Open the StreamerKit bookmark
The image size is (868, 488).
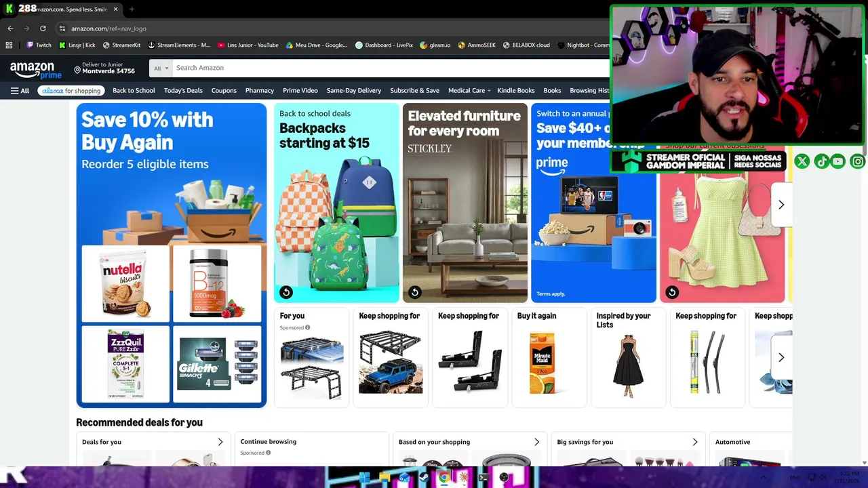(x=121, y=45)
